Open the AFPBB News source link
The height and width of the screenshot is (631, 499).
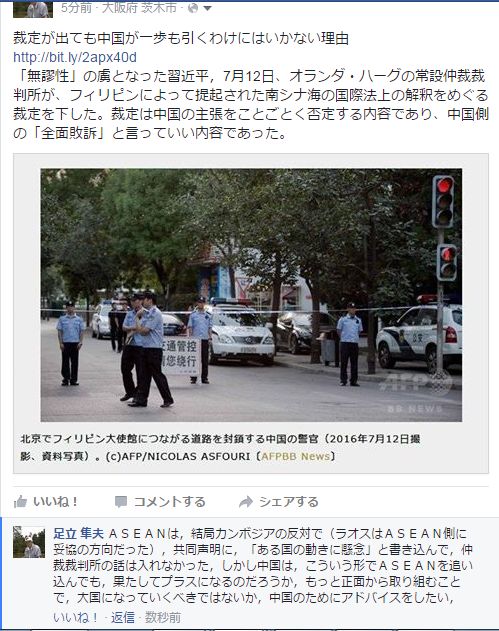(296, 456)
